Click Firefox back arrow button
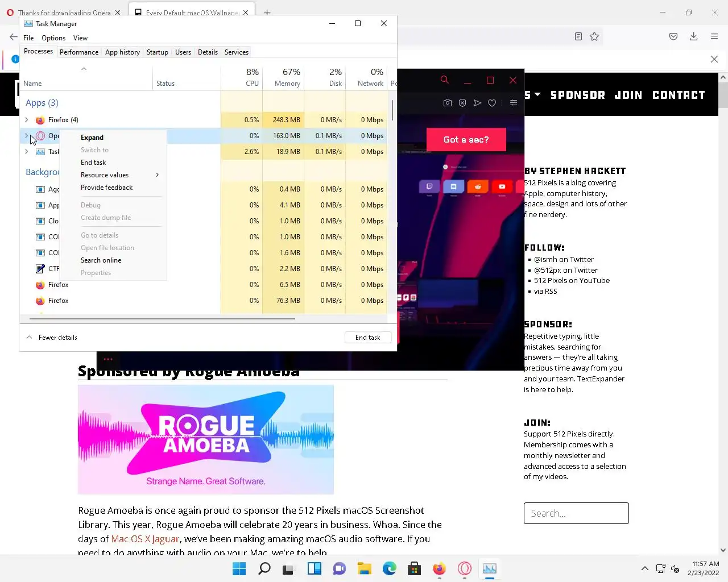 point(13,36)
